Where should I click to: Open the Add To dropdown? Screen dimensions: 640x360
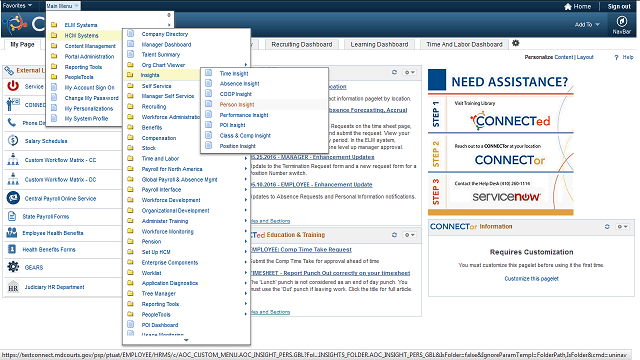click(x=587, y=24)
